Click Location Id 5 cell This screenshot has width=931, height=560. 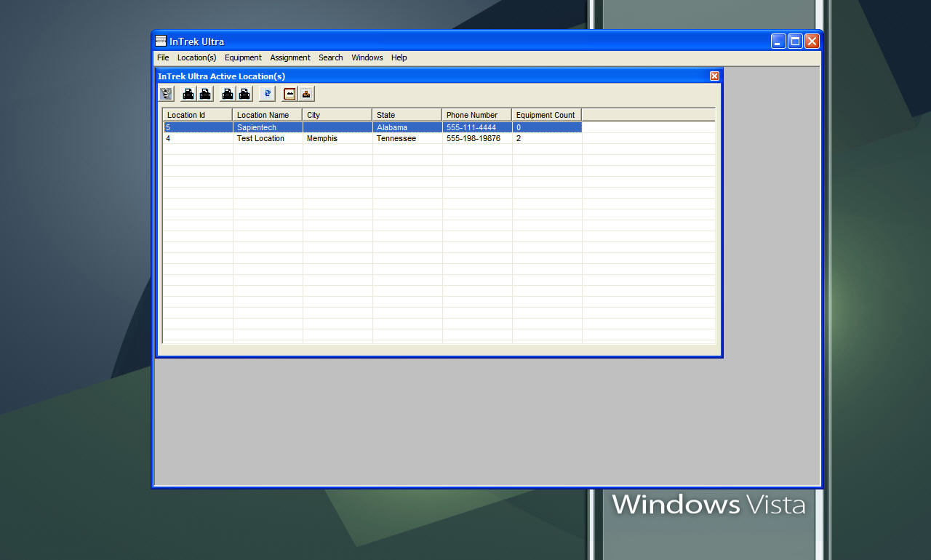pyautogui.click(x=198, y=127)
